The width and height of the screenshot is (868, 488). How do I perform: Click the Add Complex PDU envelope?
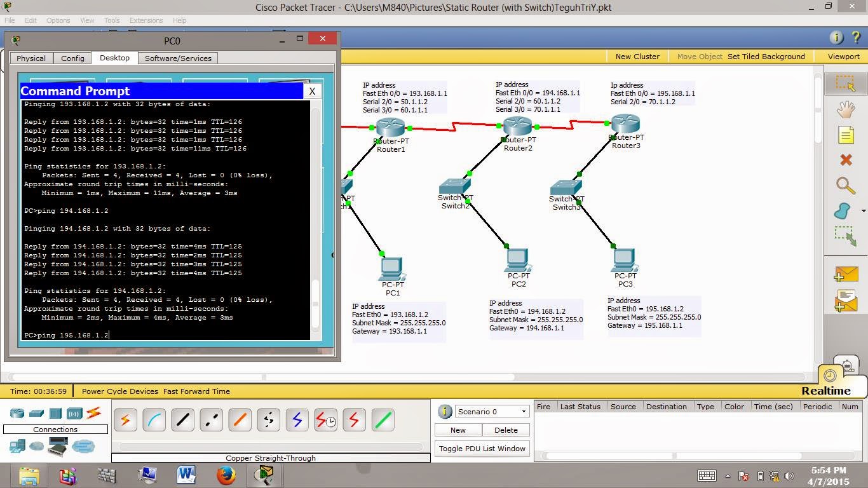click(x=846, y=301)
